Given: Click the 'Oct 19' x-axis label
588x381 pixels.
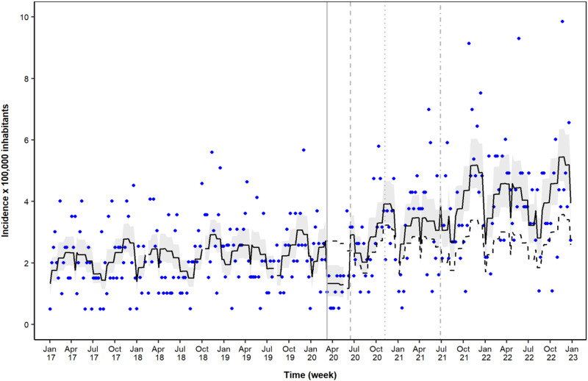Looking at the screenshot, I should pos(289,353).
